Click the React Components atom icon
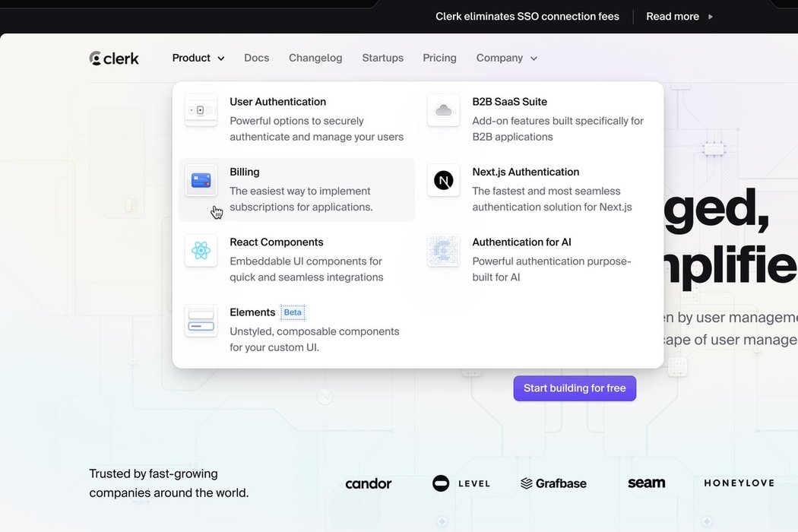Image resolution: width=798 pixels, height=532 pixels. tap(201, 251)
